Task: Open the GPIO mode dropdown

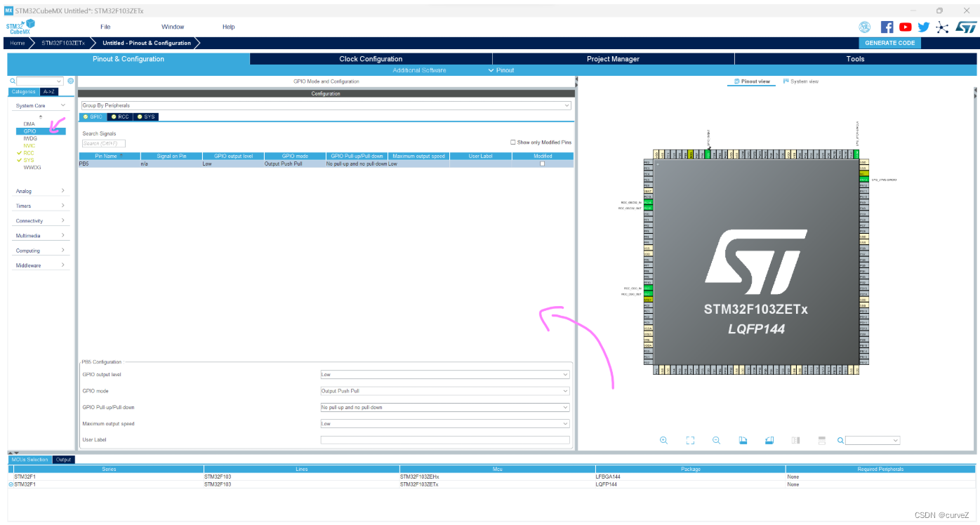Action: [445, 391]
